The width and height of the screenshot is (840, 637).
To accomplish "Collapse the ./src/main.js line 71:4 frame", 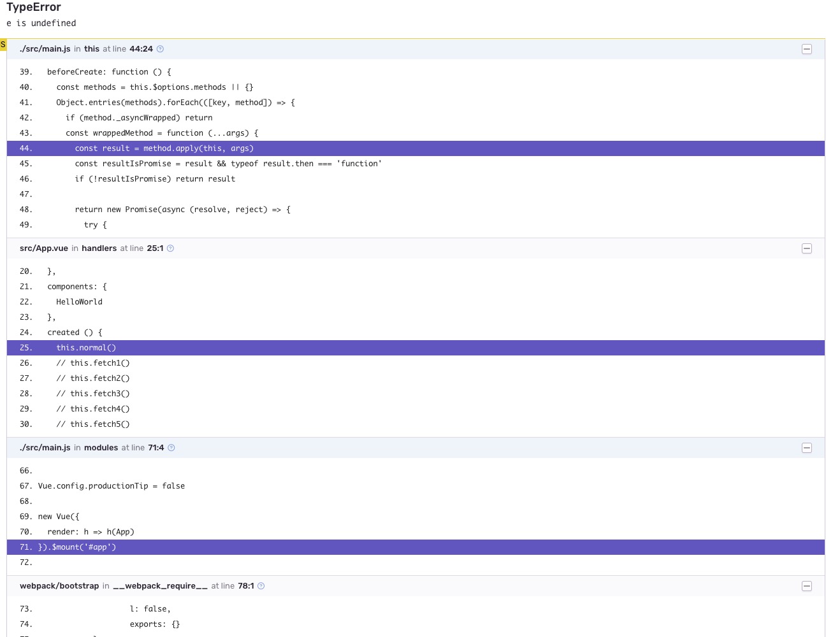I will point(807,448).
